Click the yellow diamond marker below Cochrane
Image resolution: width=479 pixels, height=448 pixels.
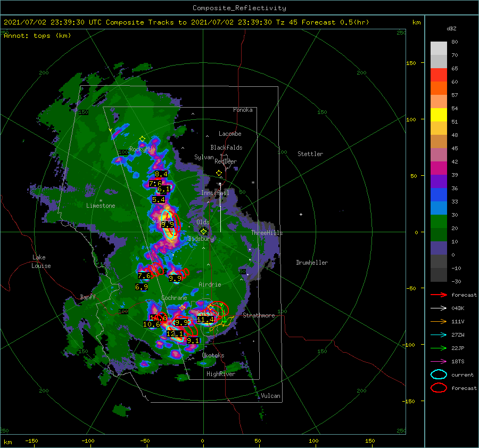coord(183,308)
